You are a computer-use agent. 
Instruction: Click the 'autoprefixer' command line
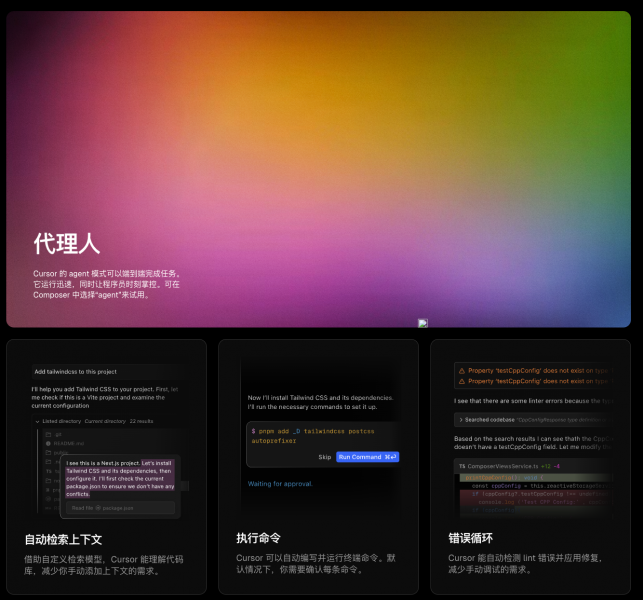(274, 441)
